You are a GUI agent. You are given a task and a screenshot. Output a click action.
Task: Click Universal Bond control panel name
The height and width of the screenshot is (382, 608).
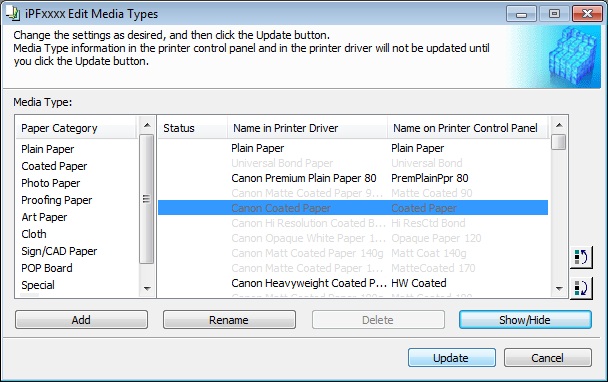point(427,163)
